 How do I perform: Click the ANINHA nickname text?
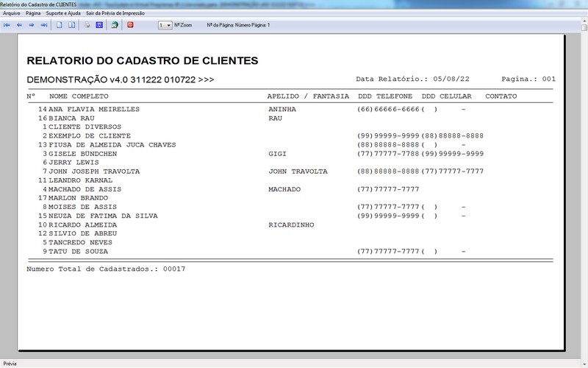pos(282,109)
